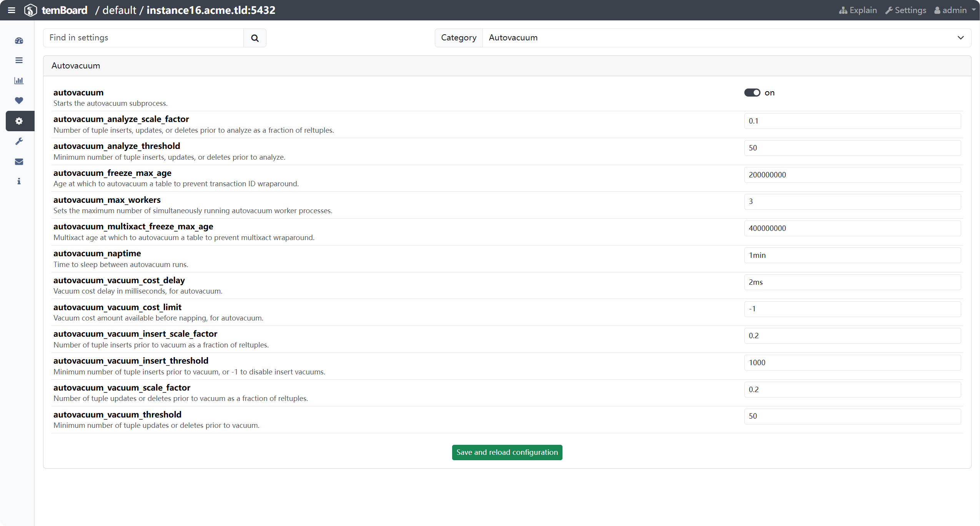Select the configuration gear sidebar icon
Viewport: 980px width, 526px height.
tap(19, 121)
